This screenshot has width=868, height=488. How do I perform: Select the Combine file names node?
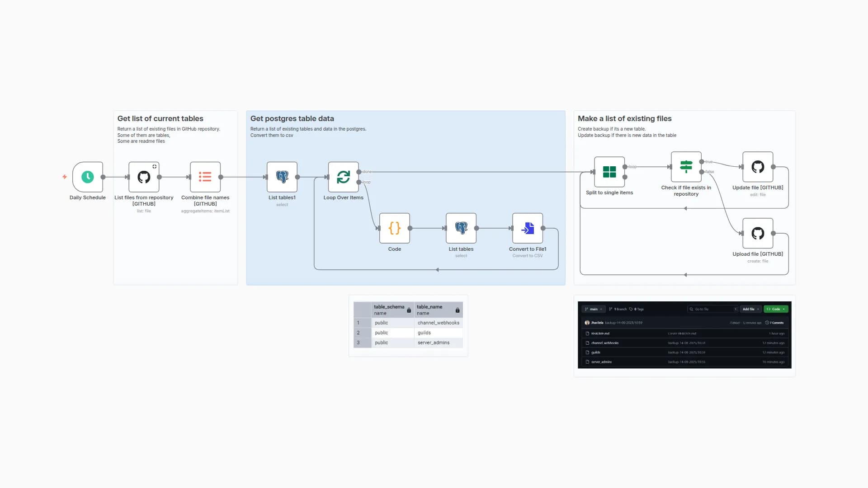tap(205, 177)
